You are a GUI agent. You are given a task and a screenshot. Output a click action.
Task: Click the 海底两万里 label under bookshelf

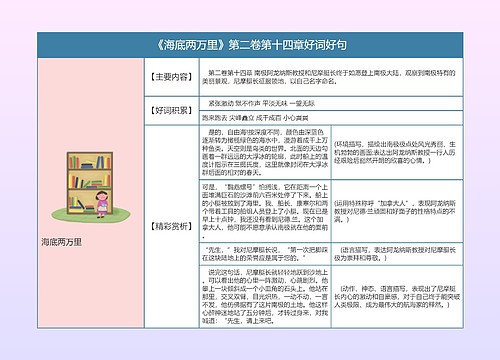point(61,242)
